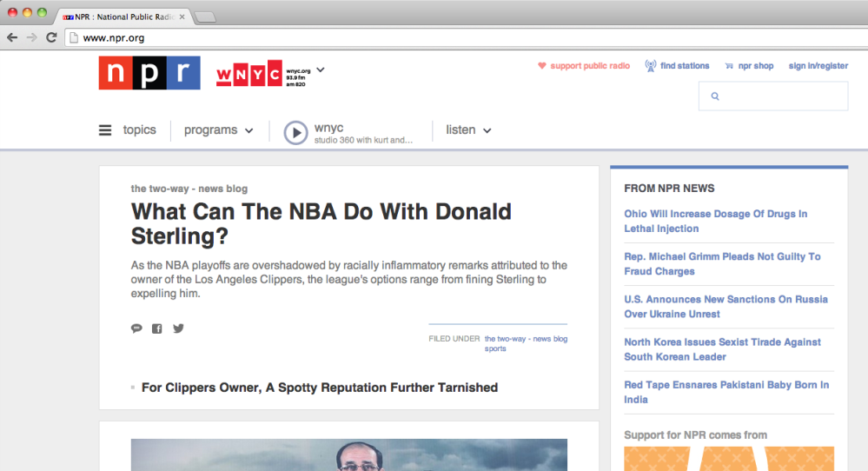This screenshot has width=868, height=471.
Task: Read the Donald Sterling NBA headline
Action: pyautogui.click(x=321, y=223)
